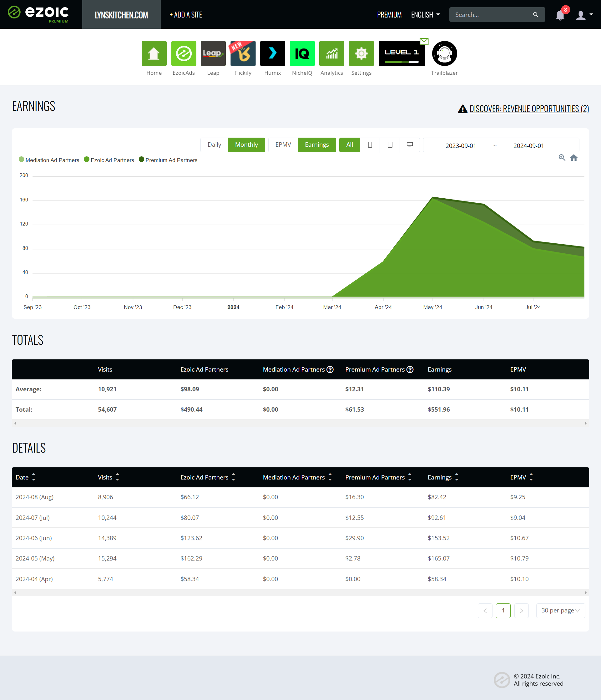Image resolution: width=601 pixels, height=700 pixels.
Task: Open the Analytics icon
Action: pos(332,53)
